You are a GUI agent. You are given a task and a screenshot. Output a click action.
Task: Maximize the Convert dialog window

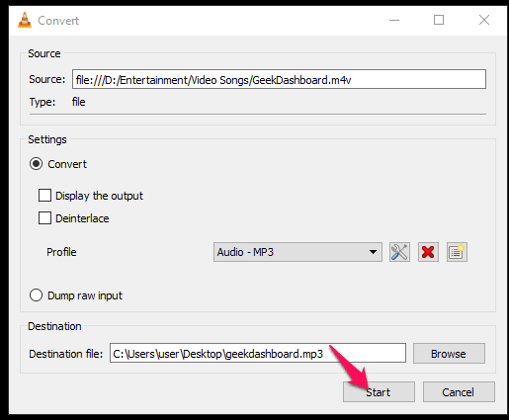tap(439, 20)
